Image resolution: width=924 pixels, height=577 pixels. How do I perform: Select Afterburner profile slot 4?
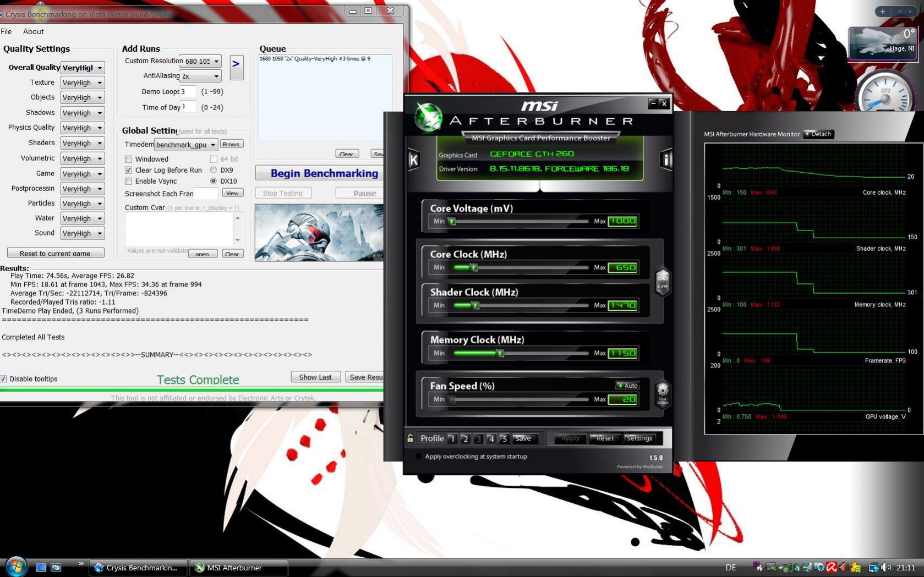491,438
